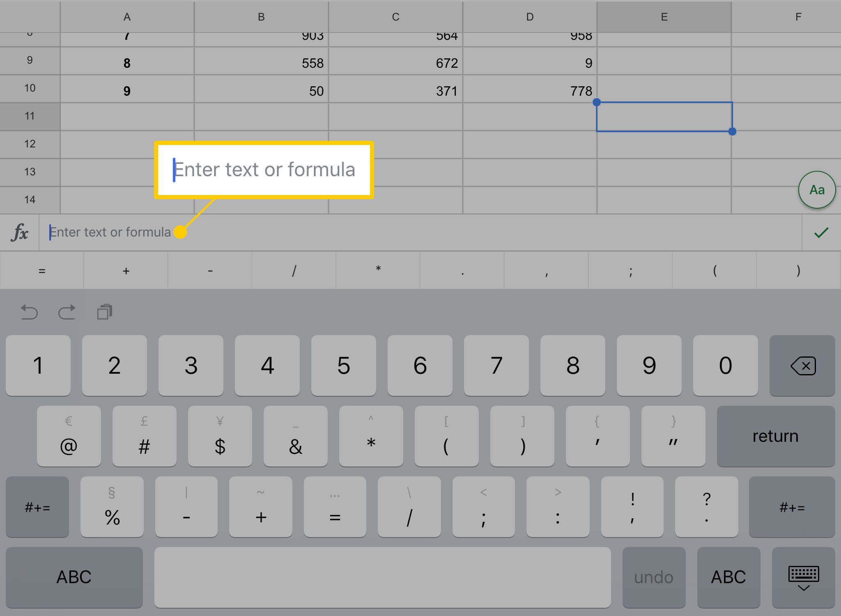The image size is (841, 616).
Task: Insert close parenthesis from formula shortcut bar
Action: tap(798, 271)
